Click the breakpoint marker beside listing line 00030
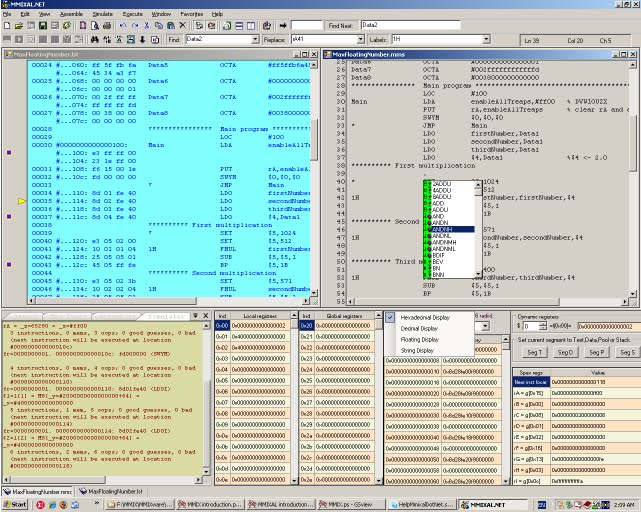The width and height of the screenshot is (641, 512). coord(9,153)
